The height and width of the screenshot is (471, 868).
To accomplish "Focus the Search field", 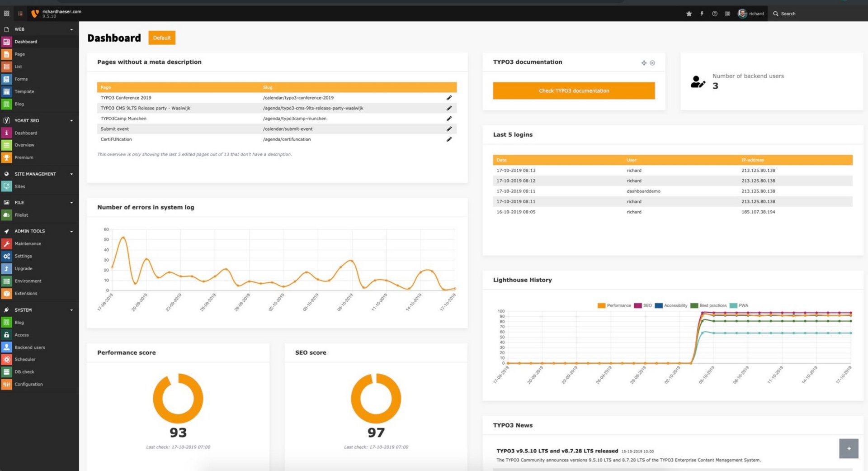I will coord(818,14).
